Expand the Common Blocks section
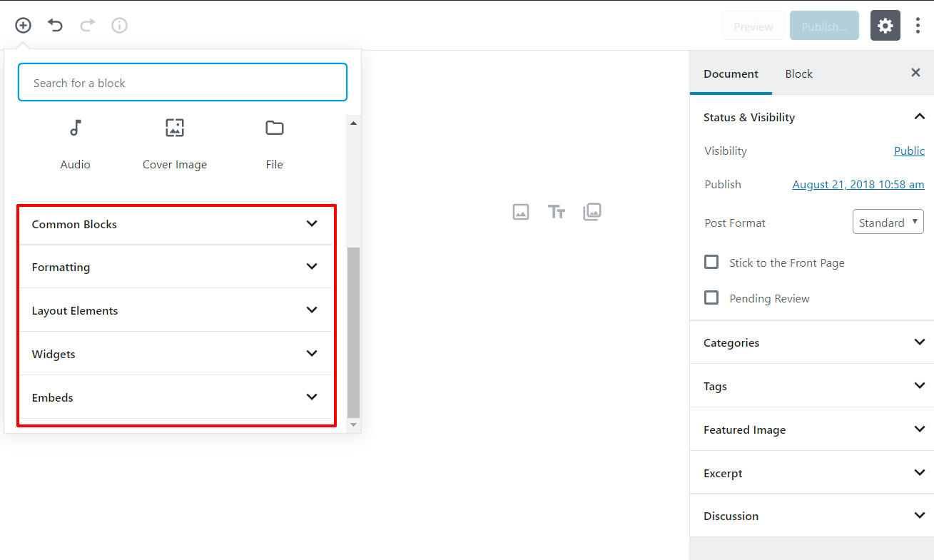This screenshot has width=934, height=560. click(176, 224)
